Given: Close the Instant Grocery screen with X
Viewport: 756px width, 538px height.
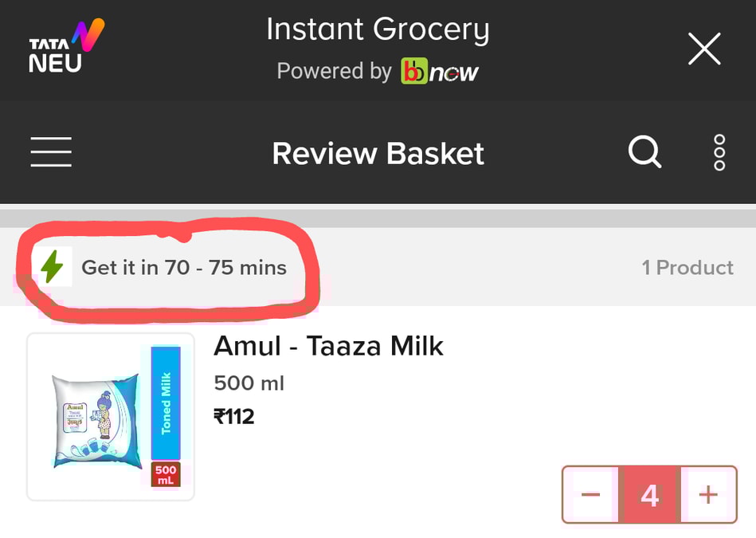Looking at the screenshot, I should [x=704, y=49].
